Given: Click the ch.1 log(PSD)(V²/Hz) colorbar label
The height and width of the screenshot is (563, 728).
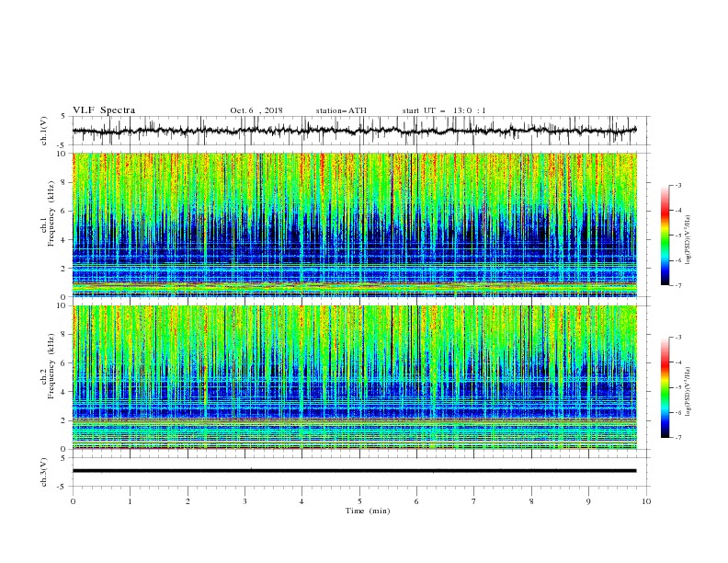Looking at the screenshot, I should click(688, 240).
